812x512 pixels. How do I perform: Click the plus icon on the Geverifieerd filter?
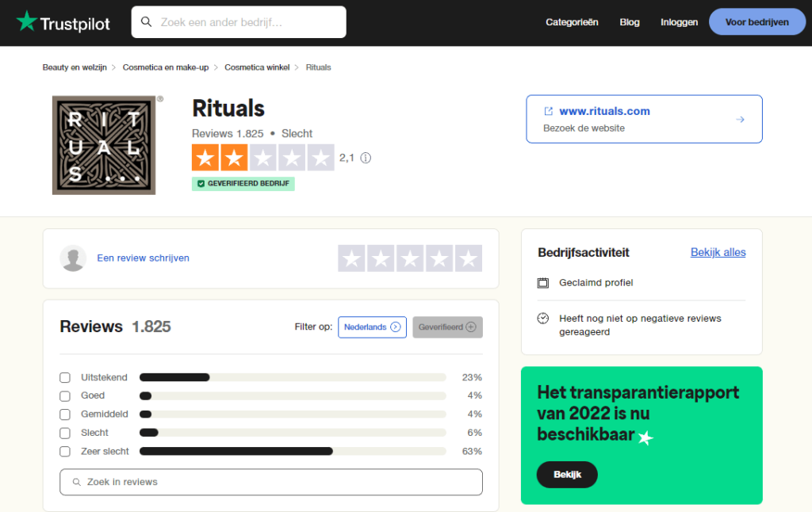[471, 327]
